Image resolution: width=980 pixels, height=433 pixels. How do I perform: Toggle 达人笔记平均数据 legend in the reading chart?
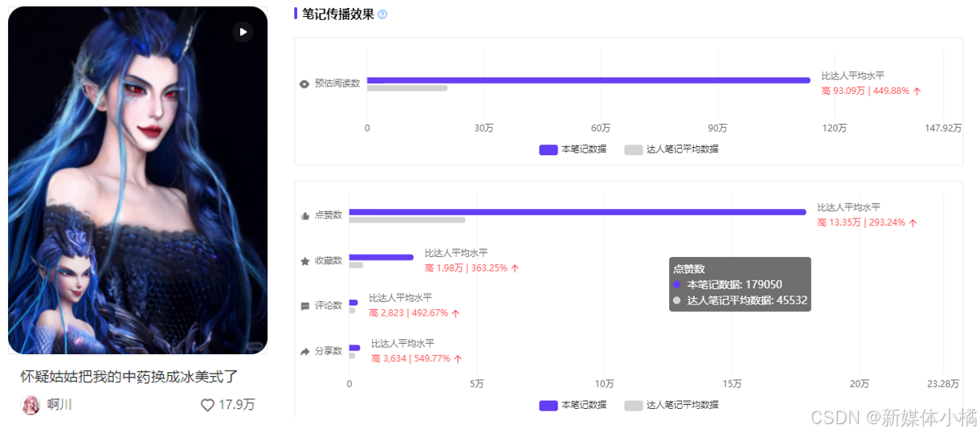point(672,149)
